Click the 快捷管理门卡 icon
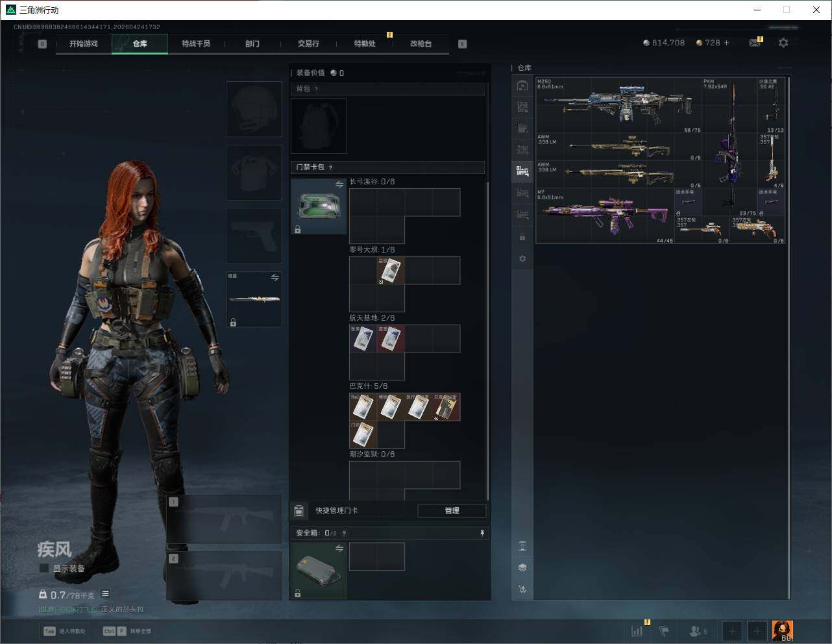 coord(299,511)
